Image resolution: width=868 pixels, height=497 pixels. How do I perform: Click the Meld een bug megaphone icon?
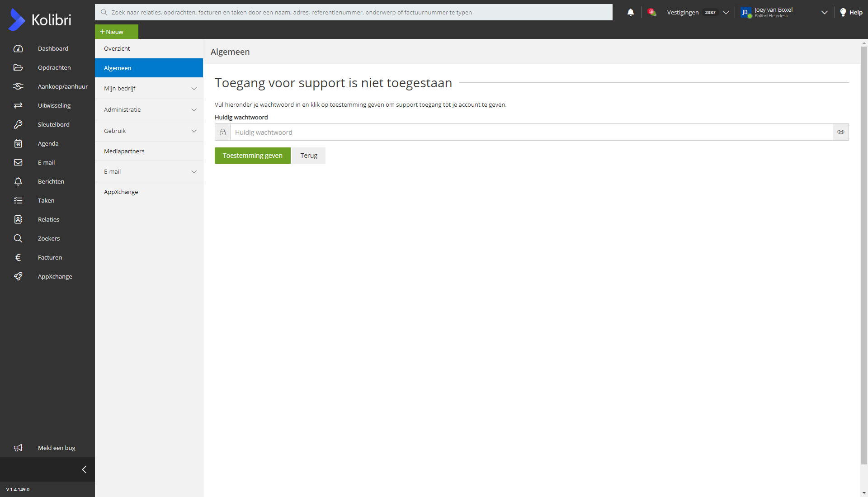18,448
